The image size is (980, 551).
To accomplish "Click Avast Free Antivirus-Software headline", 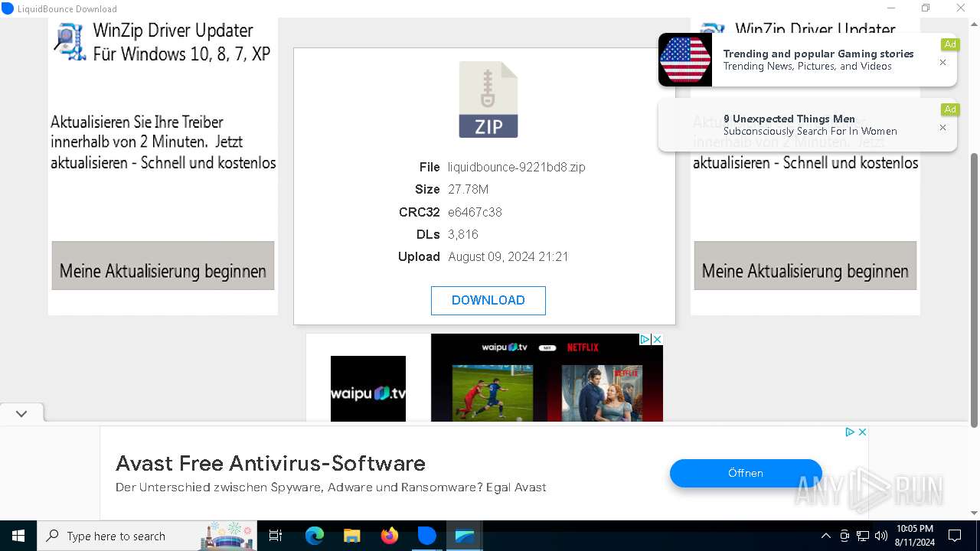I will tap(270, 463).
